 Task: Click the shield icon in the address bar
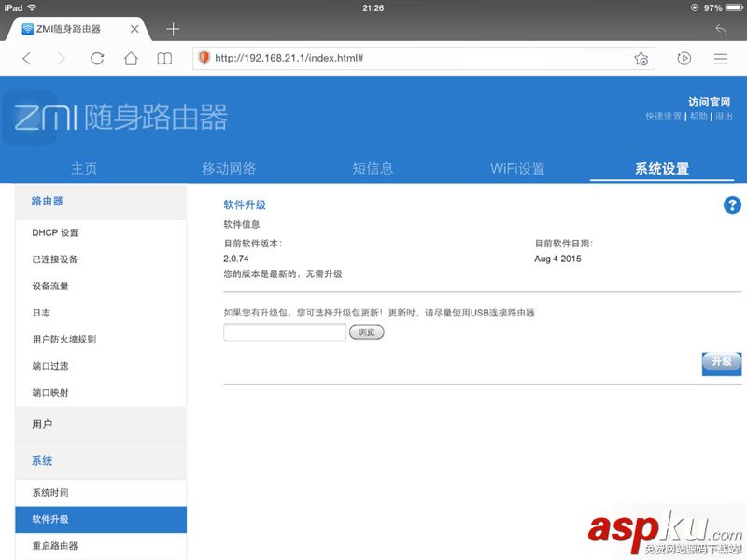click(204, 57)
